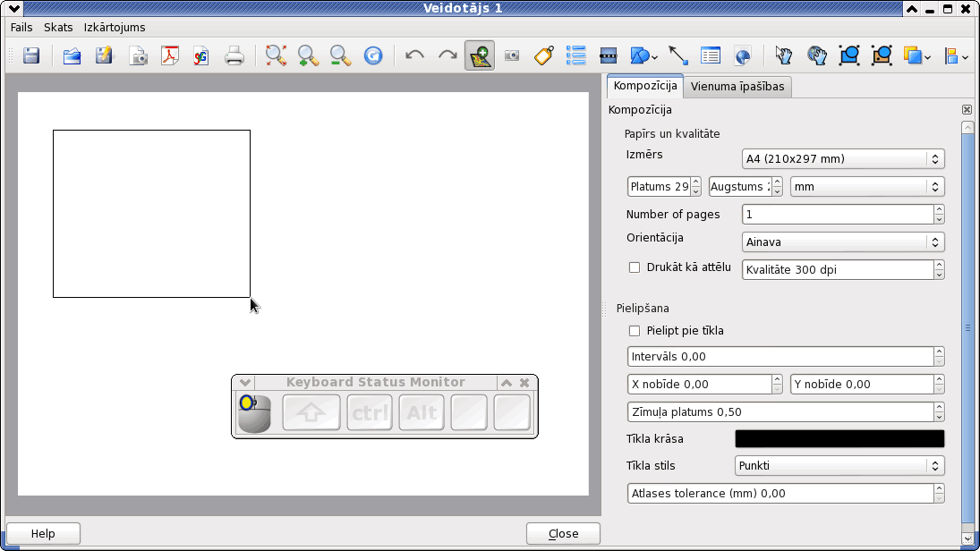
Task: Expand the Raise items dropdown arrow
Action: [x=927, y=57]
